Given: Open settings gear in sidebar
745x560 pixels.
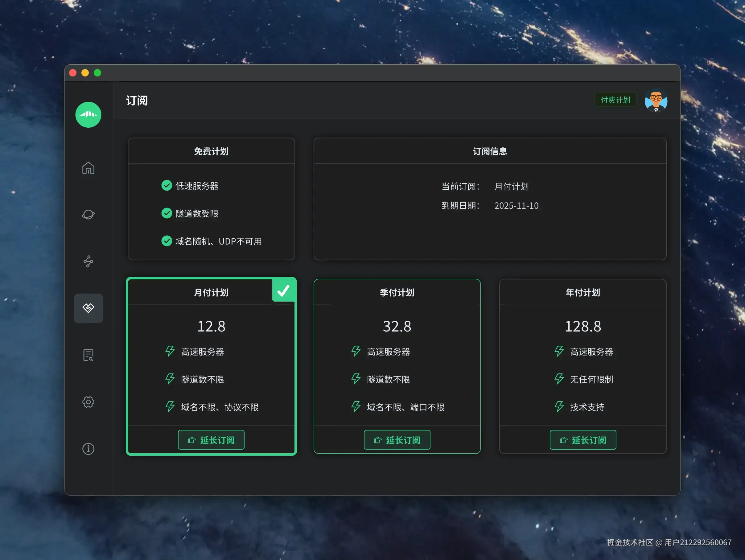Looking at the screenshot, I should pyautogui.click(x=88, y=402).
